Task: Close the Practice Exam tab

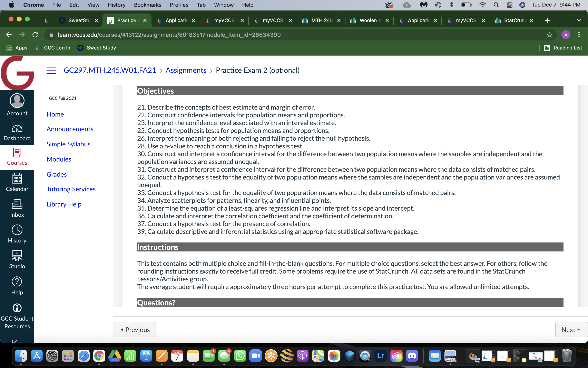Action: point(145,20)
